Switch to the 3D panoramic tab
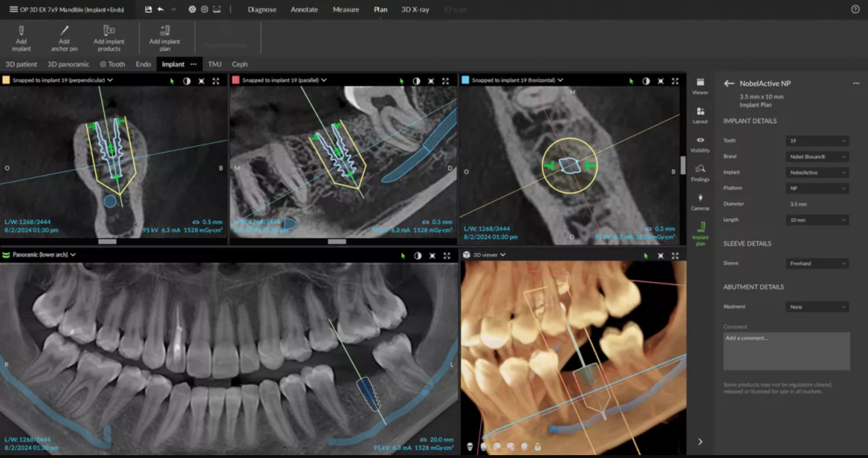The height and width of the screenshot is (458, 868). coord(68,64)
